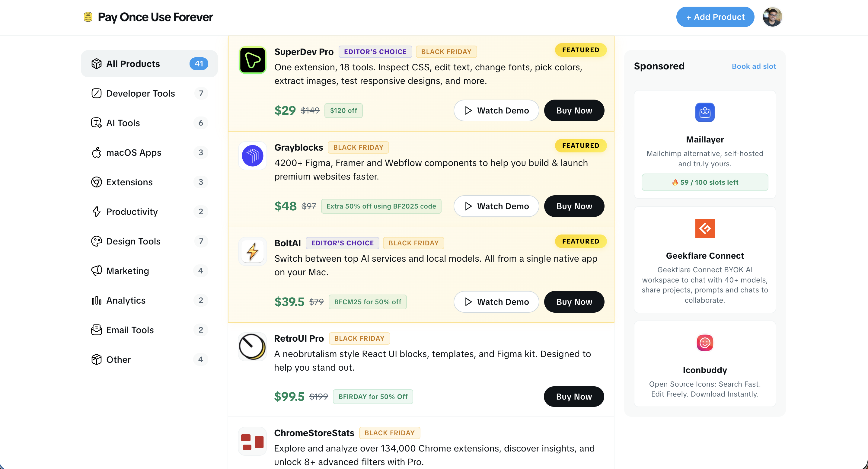The height and width of the screenshot is (469, 868).
Task: Click the SuperDev Pro app icon
Action: pos(252,60)
